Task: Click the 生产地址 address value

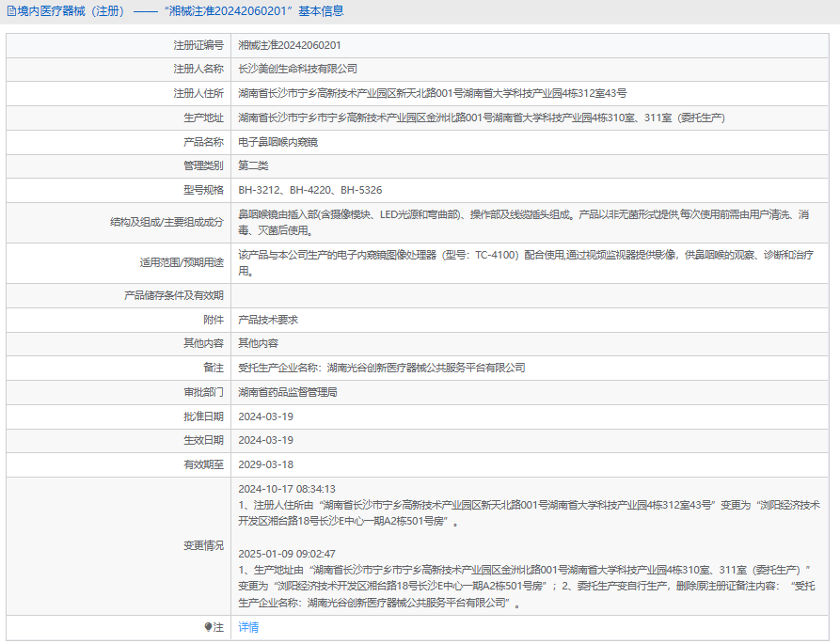Action: click(x=481, y=118)
